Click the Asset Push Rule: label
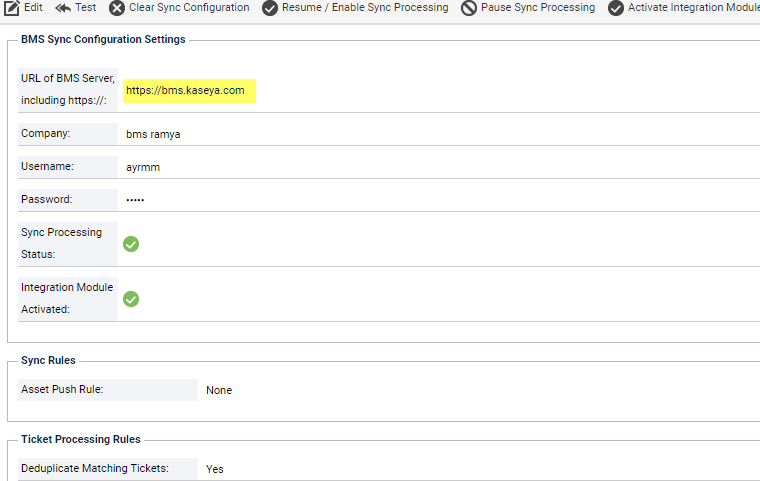The image size is (760, 481). tap(62, 389)
